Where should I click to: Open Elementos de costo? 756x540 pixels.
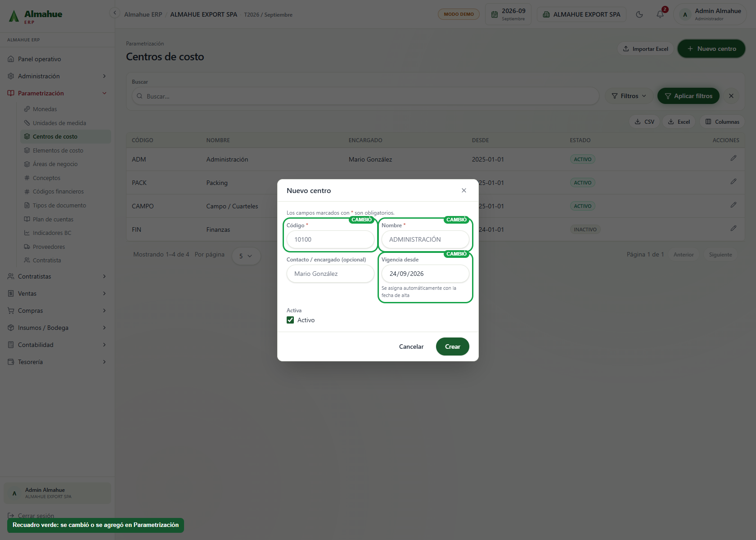coord(65,150)
